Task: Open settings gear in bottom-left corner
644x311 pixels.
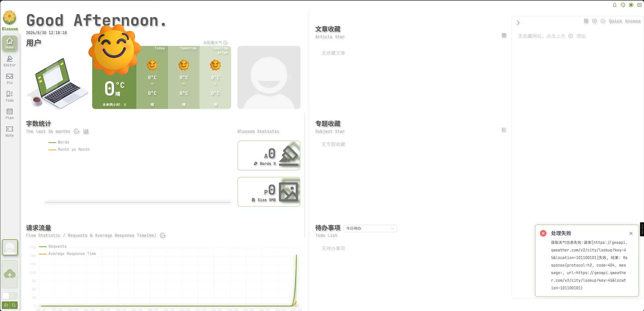Action: (x=6, y=305)
